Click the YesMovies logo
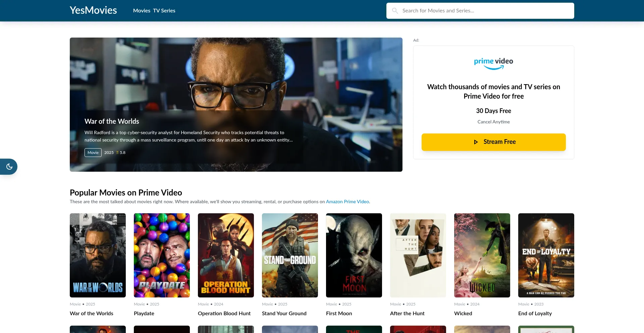 [93, 10]
